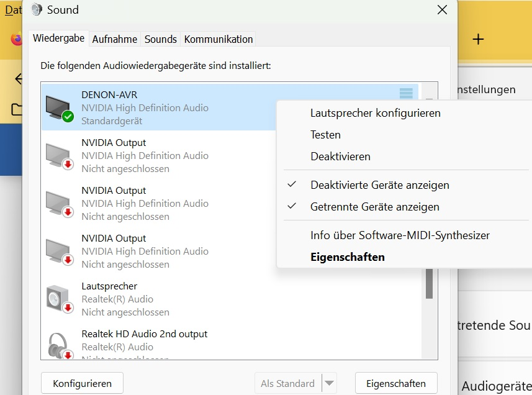Screen dimensions: 532x395
Task: Switch to the Wiedergabe tab
Action: click(x=59, y=38)
